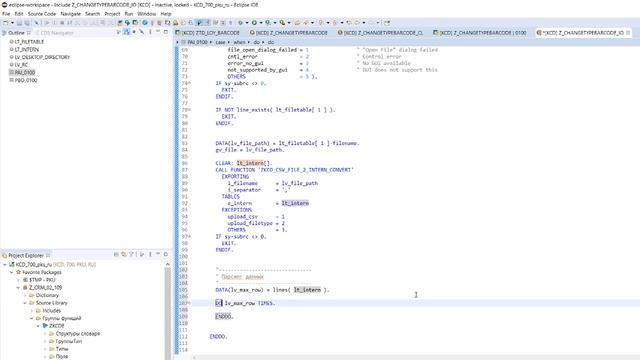
Task: Click the green Run toolbar icon
Action: (x=254, y=23)
